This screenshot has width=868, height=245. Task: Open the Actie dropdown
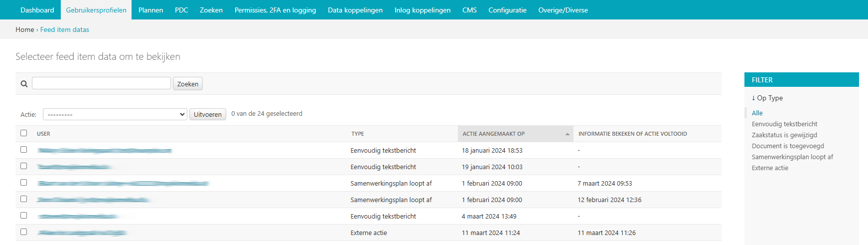pyautogui.click(x=115, y=114)
